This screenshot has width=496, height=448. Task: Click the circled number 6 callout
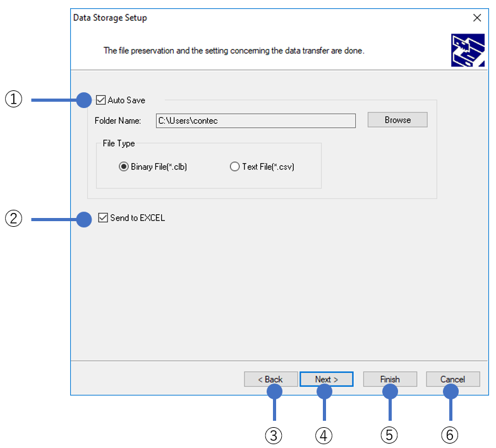point(450,435)
